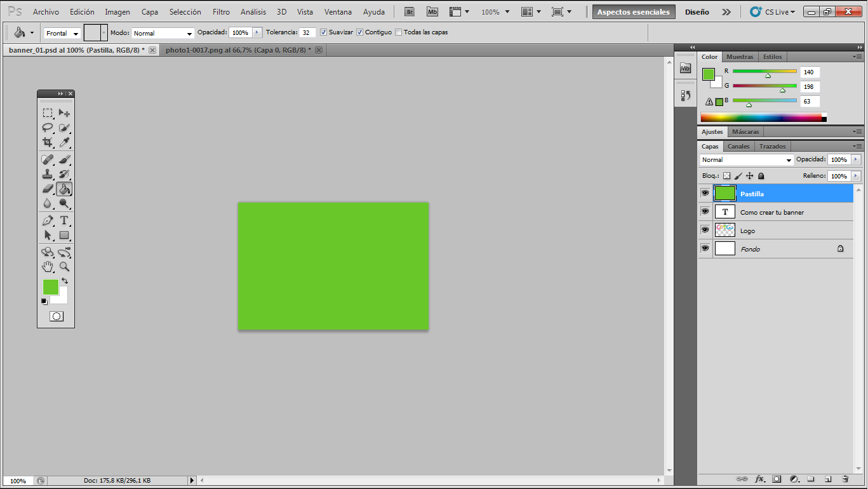
Task: Select the Brush tool
Action: (x=64, y=159)
